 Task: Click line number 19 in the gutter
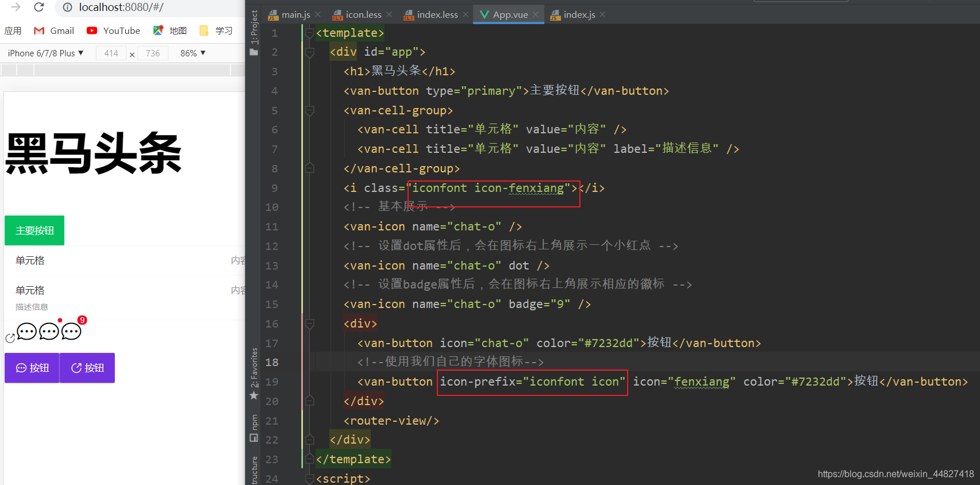pos(272,382)
